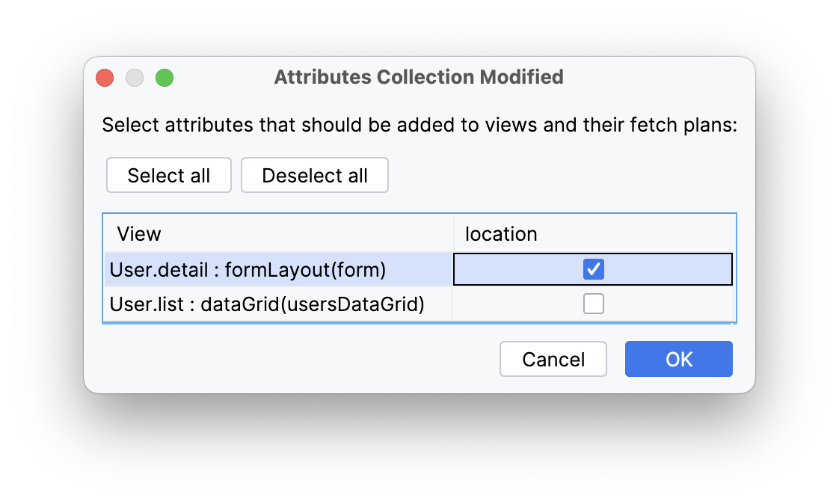Click the 'formLayout(form)' text in first row
Viewport: 839px width, 504px height.
305,269
